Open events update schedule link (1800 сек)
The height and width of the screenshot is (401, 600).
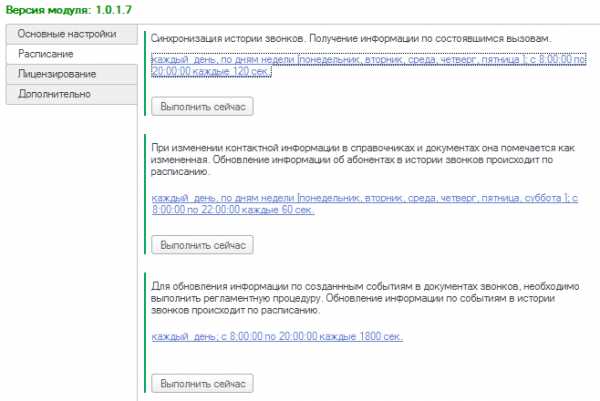tap(277, 337)
